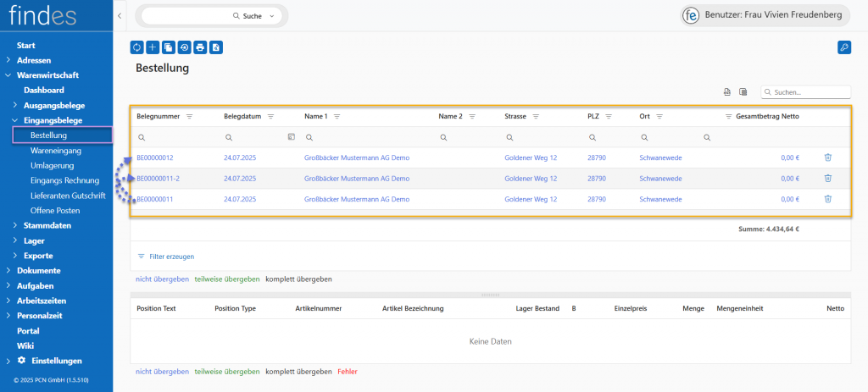Viewport: 868px width, 392px height.
Task: Open the Ort column filter
Action: (659, 116)
